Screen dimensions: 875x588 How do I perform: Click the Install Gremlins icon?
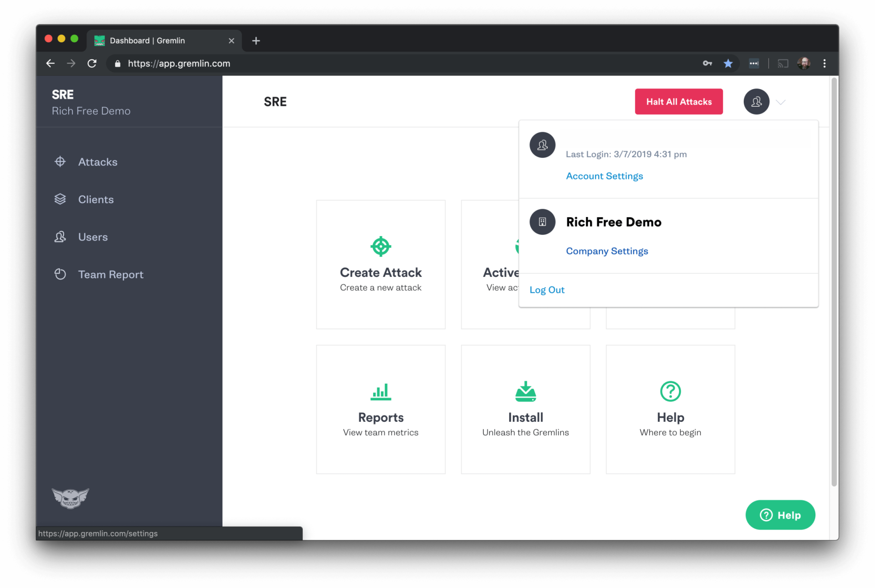(x=525, y=391)
